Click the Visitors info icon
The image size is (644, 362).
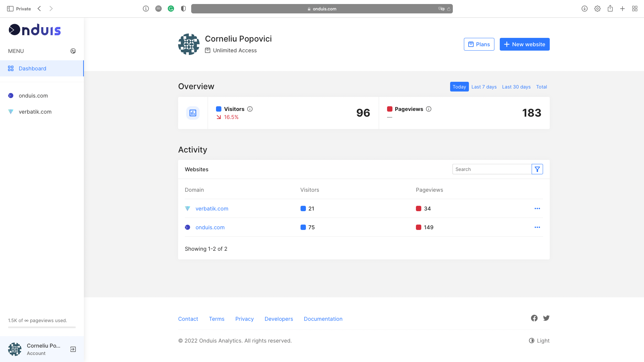pyautogui.click(x=250, y=109)
